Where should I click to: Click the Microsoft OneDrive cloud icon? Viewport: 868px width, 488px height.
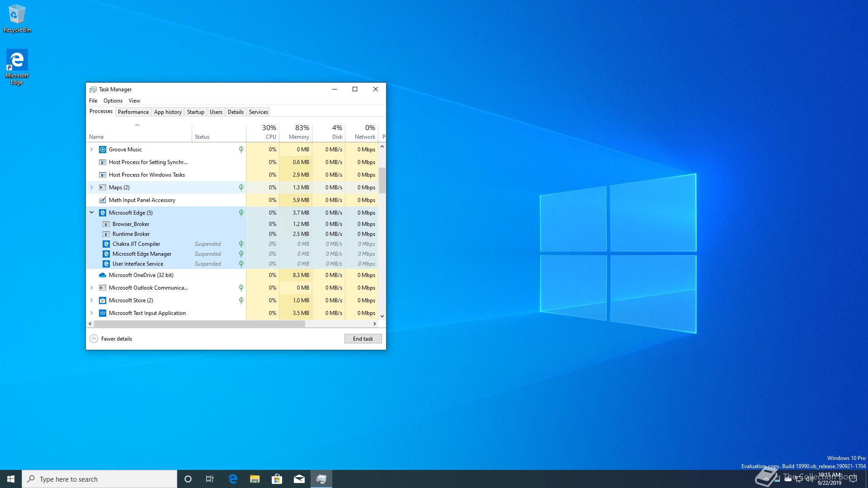103,275
